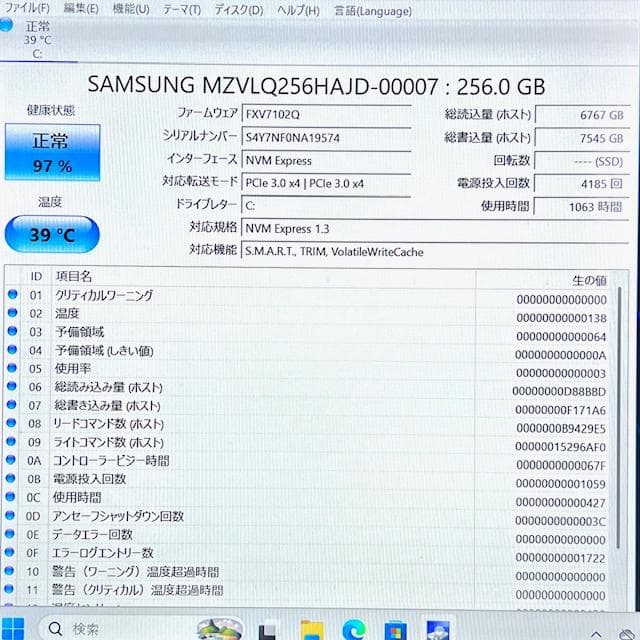Click power-on count value 4185 回
This screenshot has height=640, width=640.
click(582, 184)
